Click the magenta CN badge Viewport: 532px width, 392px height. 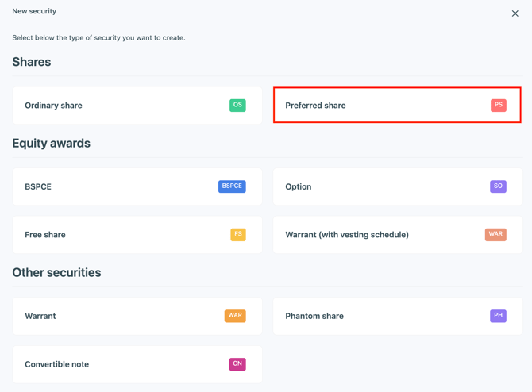click(237, 364)
